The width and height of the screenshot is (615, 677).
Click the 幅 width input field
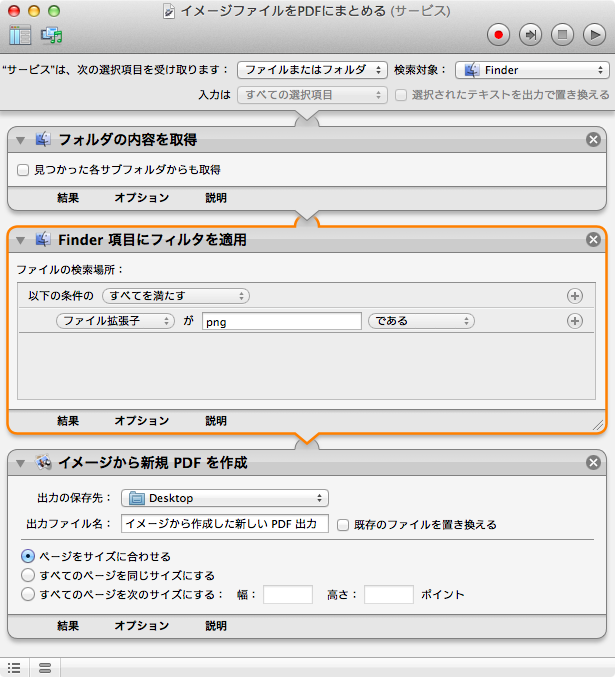[x=288, y=595]
